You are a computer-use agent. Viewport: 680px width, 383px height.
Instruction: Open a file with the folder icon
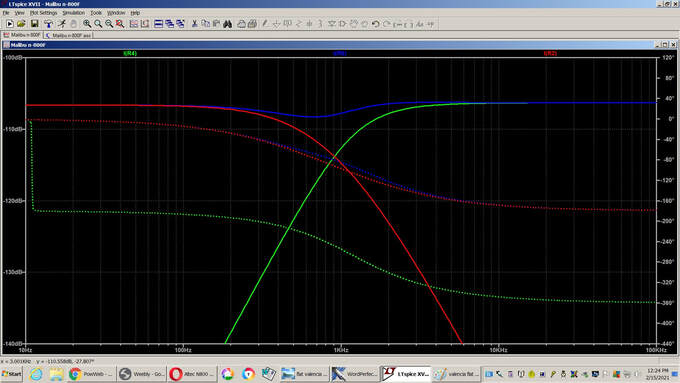tap(21, 24)
